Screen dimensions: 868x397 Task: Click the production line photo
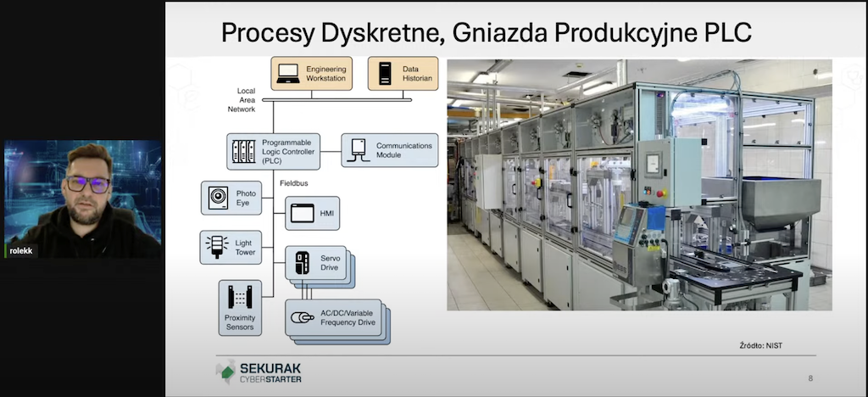tap(639, 184)
